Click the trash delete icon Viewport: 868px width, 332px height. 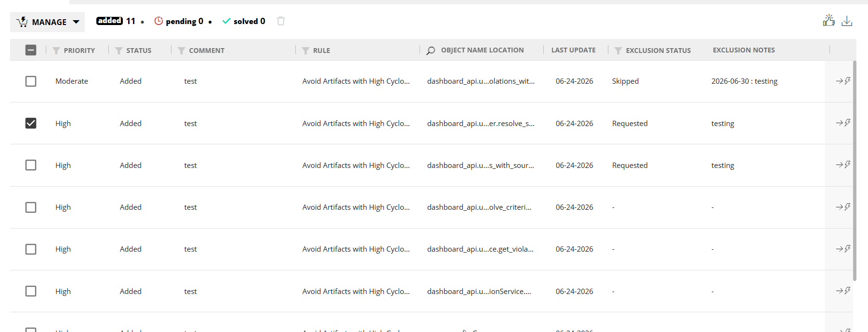click(x=281, y=21)
